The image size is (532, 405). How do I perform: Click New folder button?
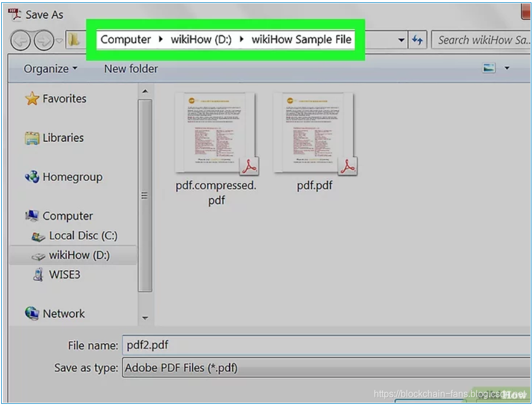click(131, 69)
